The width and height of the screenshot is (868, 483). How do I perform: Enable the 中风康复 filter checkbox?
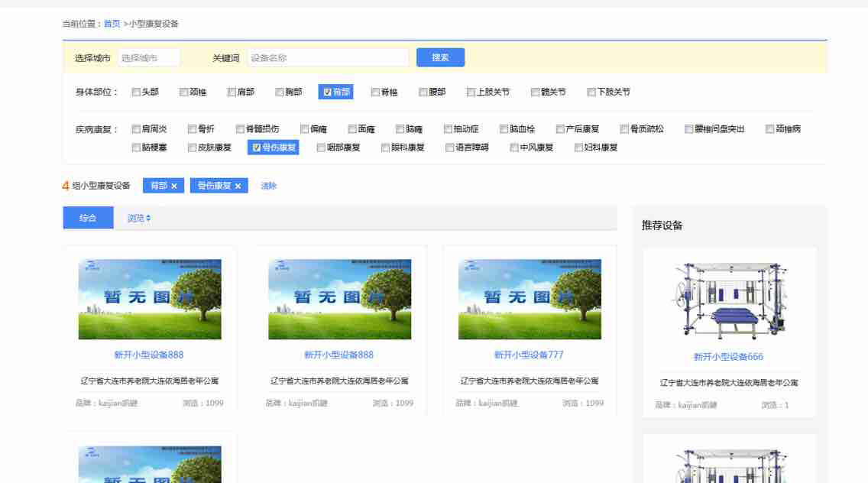point(514,147)
